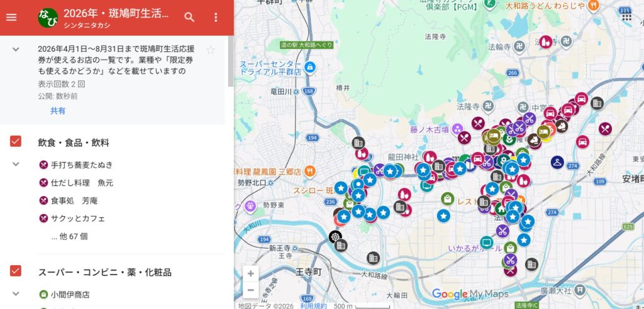Select 手打ち蕎麦たぬき in the list

(x=81, y=165)
